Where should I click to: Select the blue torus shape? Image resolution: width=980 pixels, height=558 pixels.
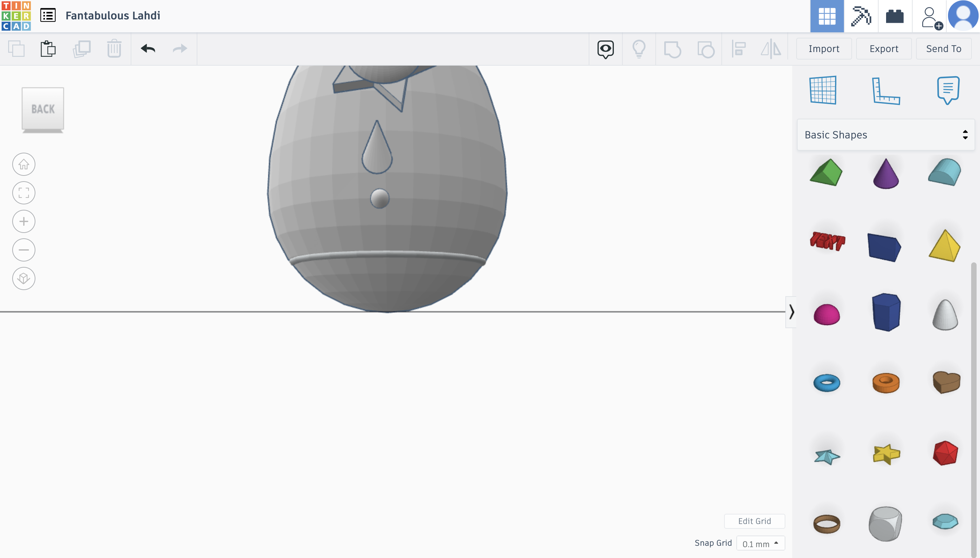click(x=827, y=382)
